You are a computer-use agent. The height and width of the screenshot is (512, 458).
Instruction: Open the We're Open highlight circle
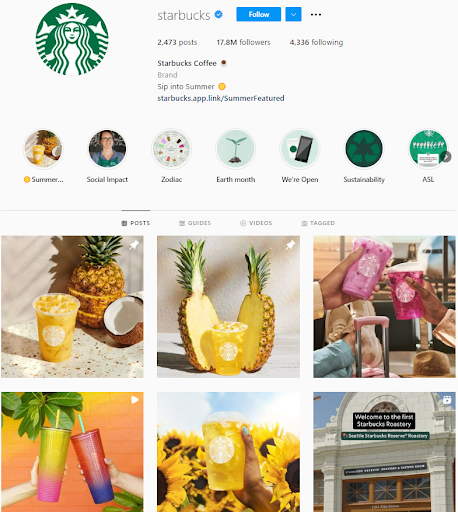pyautogui.click(x=300, y=149)
